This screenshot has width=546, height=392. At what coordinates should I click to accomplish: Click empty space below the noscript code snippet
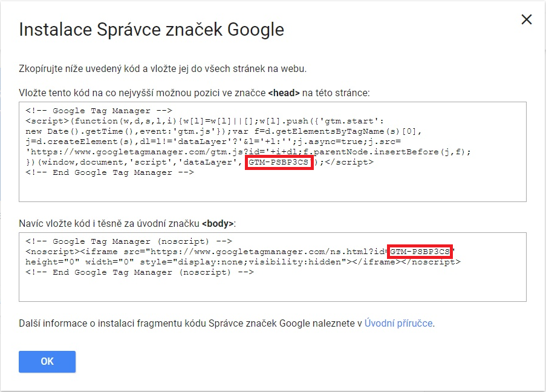[x=272, y=290]
